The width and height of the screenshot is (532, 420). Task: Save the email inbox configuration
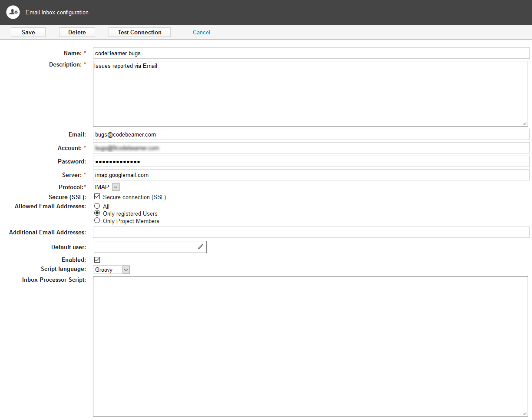click(28, 32)
